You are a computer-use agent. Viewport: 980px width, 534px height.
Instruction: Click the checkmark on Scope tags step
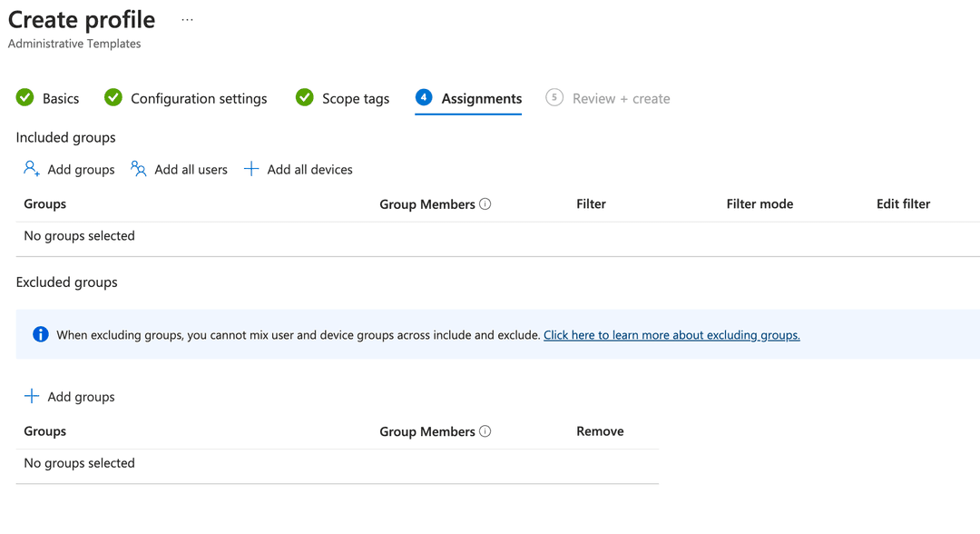point(305,97)
